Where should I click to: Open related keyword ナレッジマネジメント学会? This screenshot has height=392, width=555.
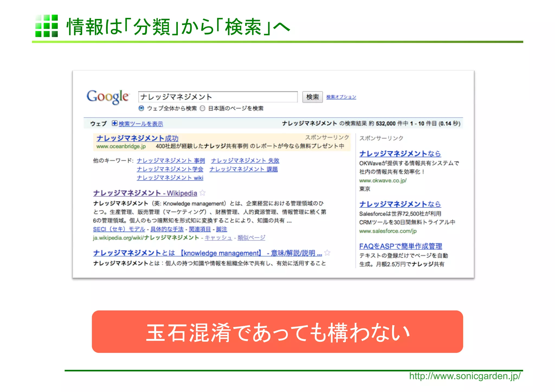[170, 169]
